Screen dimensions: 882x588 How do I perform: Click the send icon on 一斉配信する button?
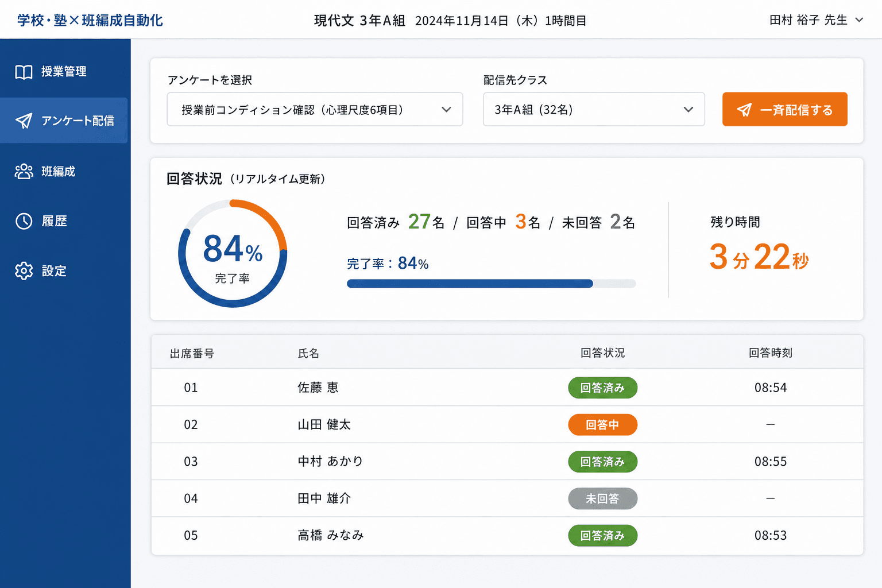744,110
